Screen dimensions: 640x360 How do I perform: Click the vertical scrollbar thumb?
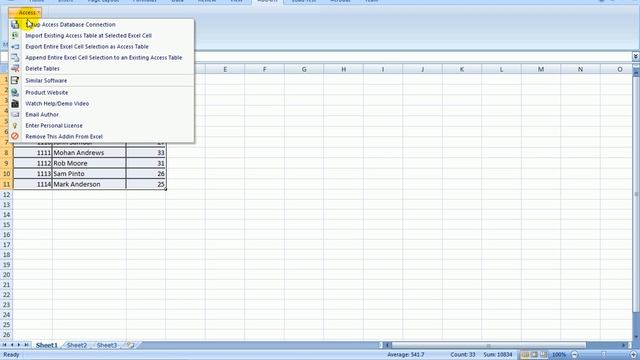pos(636,194)
